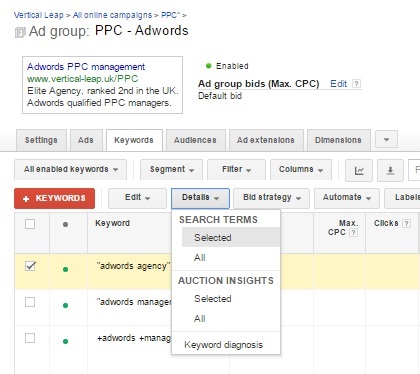Select the Keywords tab
Screen dimensions: 420x374
pyautogui.click(x=134, y=140)
